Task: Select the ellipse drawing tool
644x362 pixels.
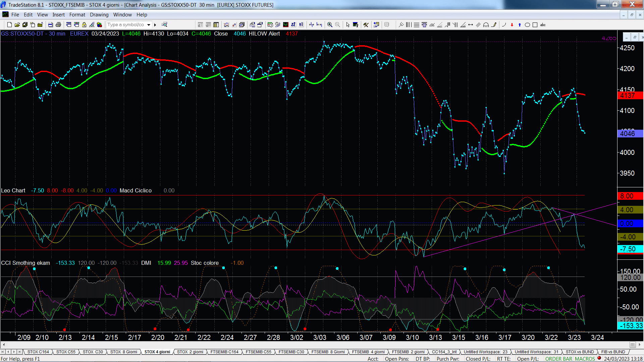Action: (x=527, y=25)
